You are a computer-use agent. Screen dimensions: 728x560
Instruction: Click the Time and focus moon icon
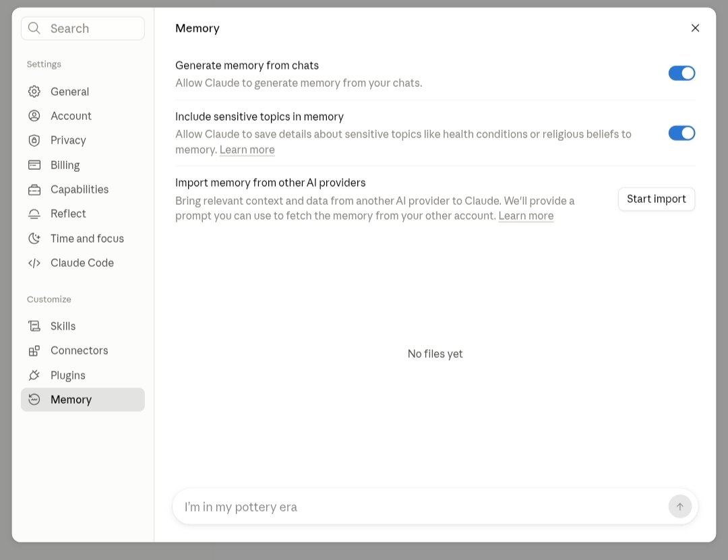point(34,238)
